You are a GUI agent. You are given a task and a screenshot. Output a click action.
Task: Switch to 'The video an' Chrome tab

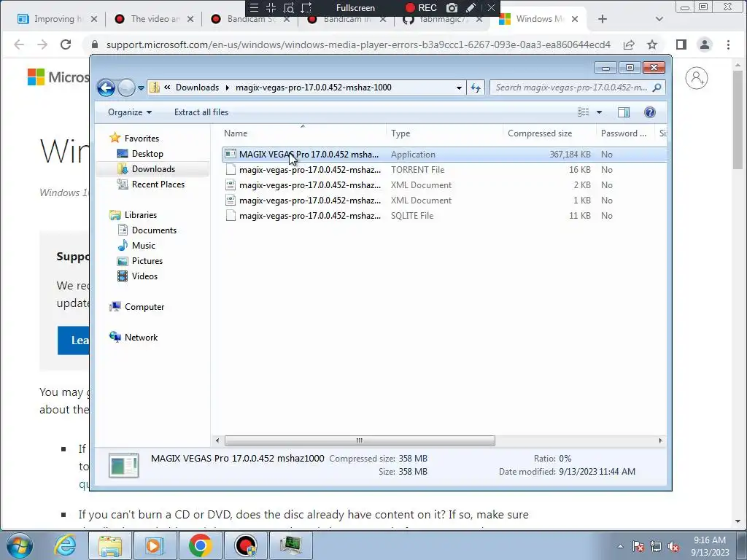tap(155, 19)
